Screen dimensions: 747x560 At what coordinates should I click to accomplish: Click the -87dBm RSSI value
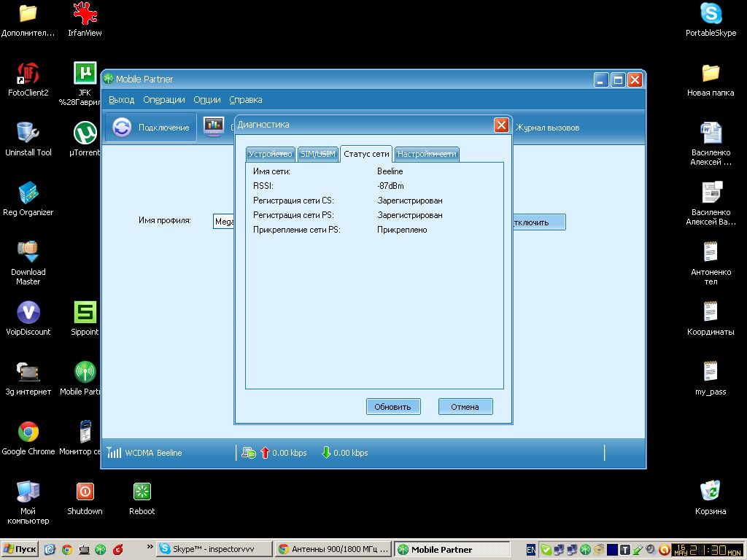390,186
